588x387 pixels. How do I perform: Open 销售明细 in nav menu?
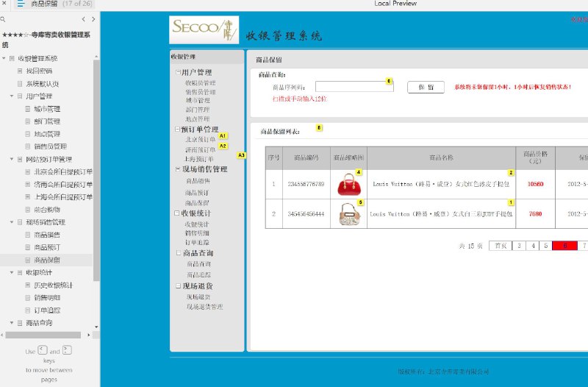pos(197,233)
